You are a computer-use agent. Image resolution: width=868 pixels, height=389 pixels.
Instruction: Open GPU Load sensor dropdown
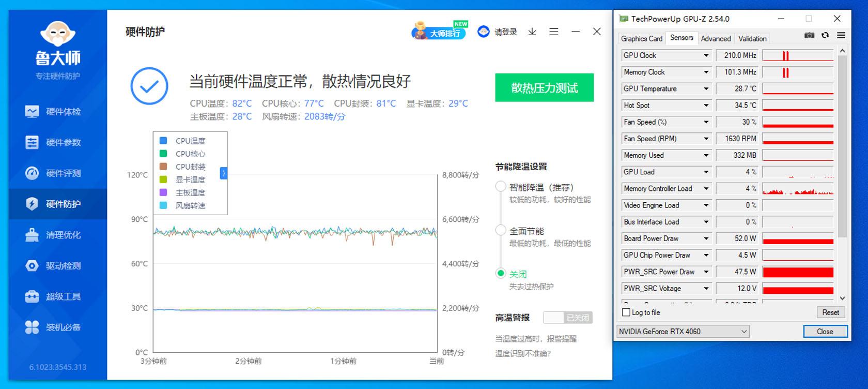[x=706, y=172]
